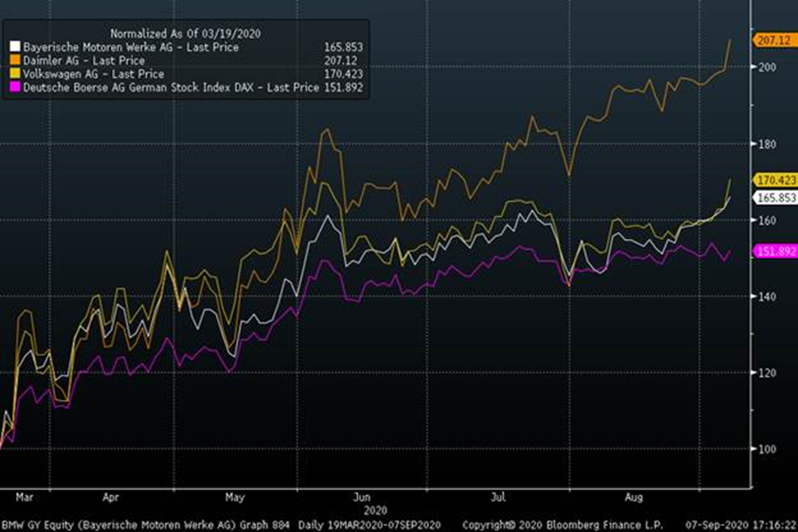Click the white 165.853 price tag on axis

[x=775, y=198]
